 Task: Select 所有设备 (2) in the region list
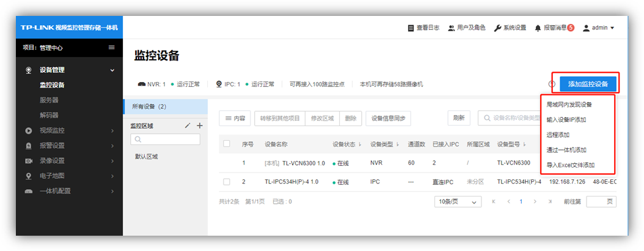(x=165, y=107)
